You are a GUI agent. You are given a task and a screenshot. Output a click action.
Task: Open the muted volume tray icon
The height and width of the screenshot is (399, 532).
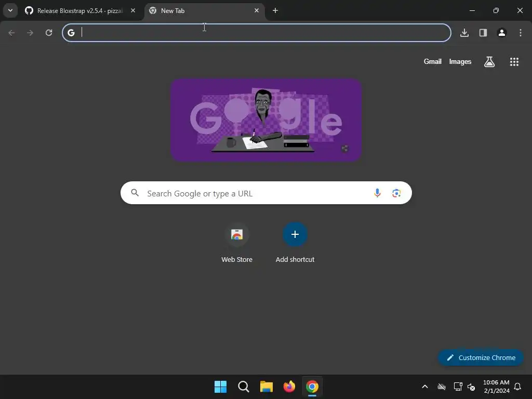471,387
